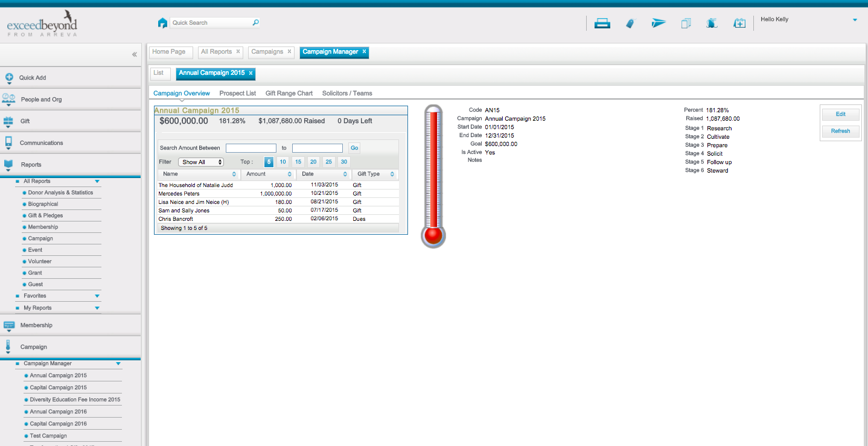Screen dimensions: 868x446
Task: Open the Prospect List tab
Action: coord(237,94)
